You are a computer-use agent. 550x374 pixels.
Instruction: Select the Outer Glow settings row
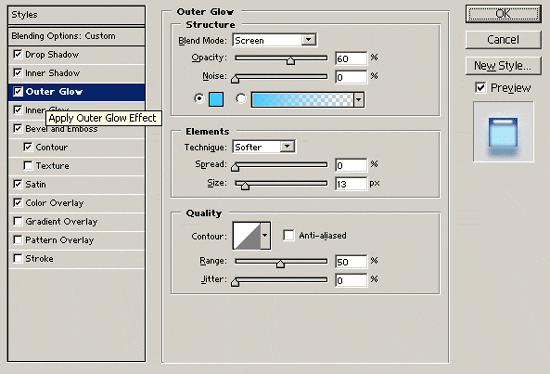click(76, 92)
